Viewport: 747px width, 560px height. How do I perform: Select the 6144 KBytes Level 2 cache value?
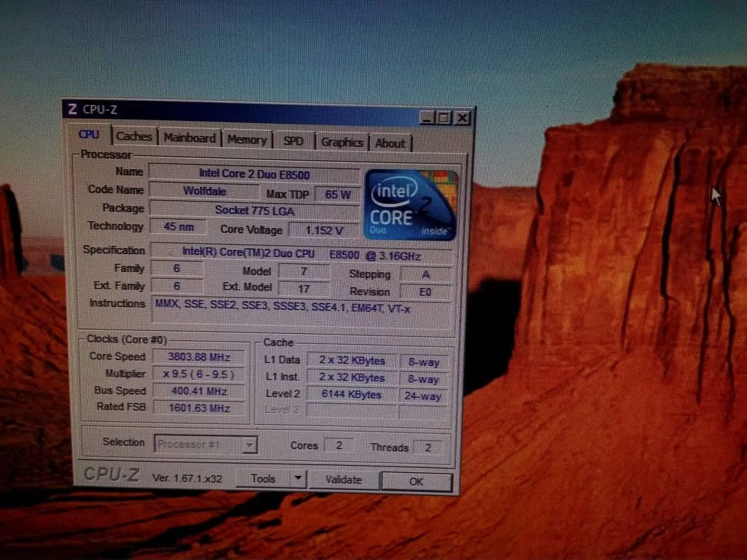352,394
